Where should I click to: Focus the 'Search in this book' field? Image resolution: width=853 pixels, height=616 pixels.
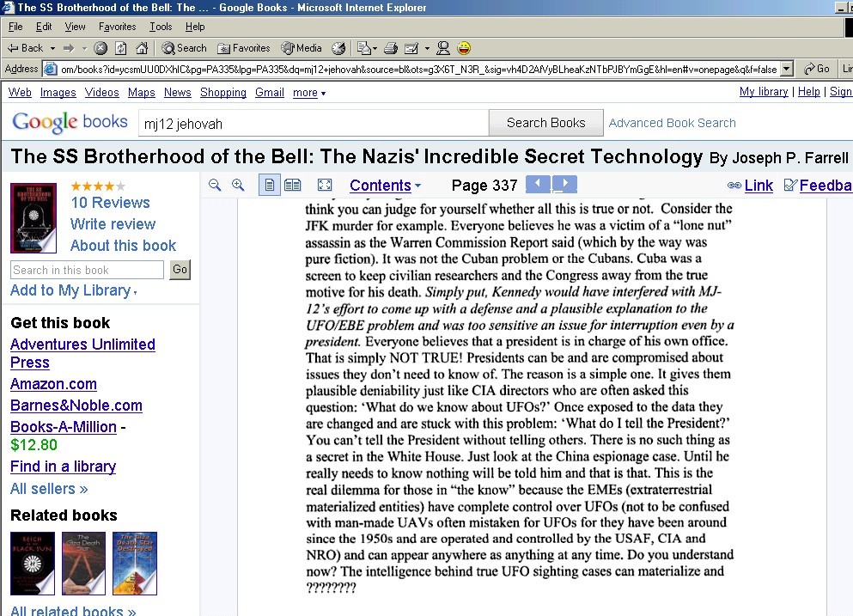tap(87, 270)
